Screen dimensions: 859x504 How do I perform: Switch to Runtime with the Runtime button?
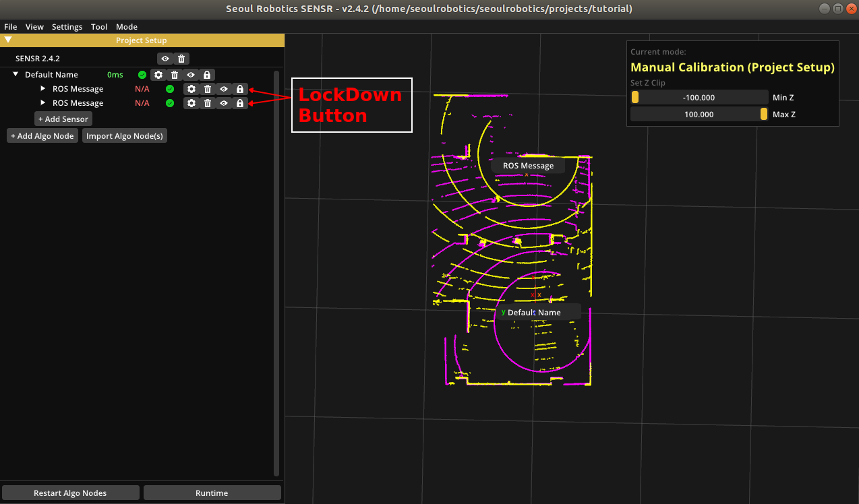(212, 493)
